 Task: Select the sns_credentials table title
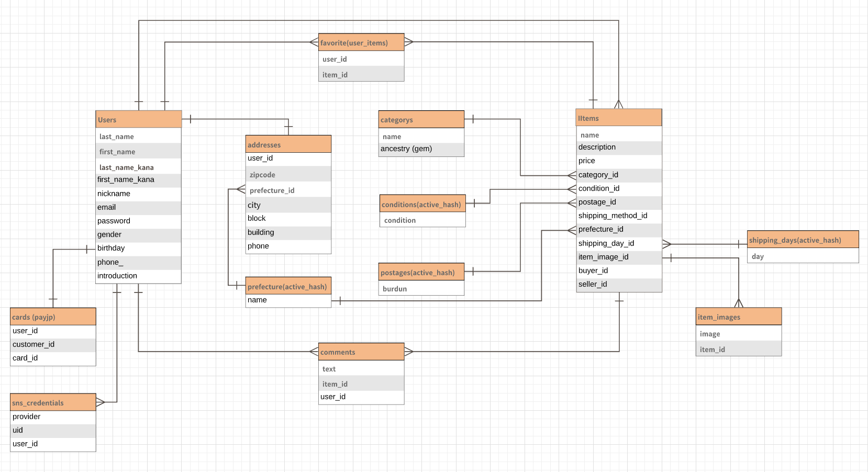[x=52, y=402]
